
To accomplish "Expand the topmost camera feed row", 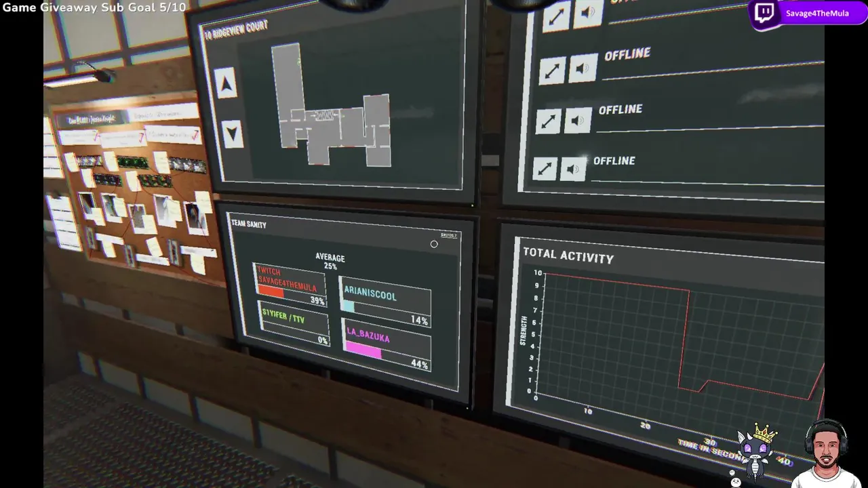I will pos(557,17).
